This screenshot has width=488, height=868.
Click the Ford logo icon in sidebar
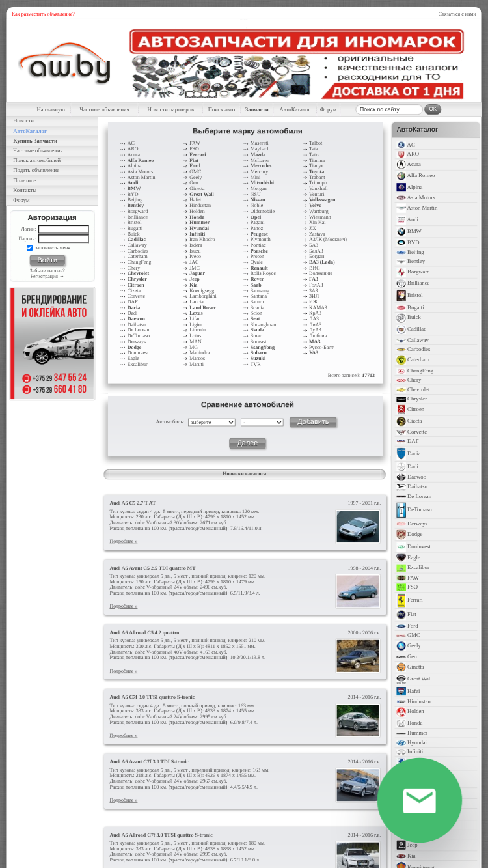point(401,626)
